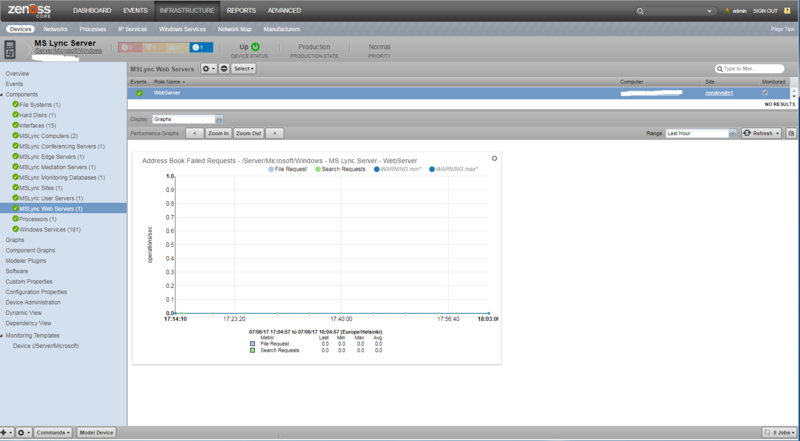Open the Device (/Server/Microsoft) template item

coord(46,346)
